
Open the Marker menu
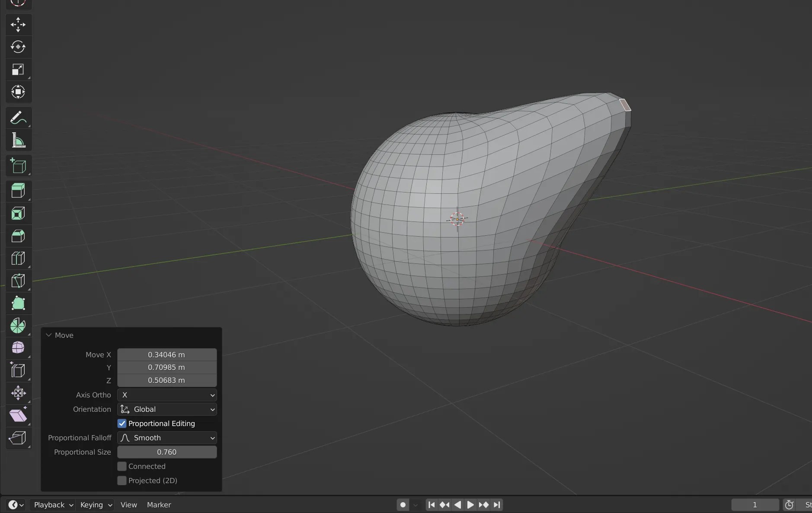pos(159,505)
